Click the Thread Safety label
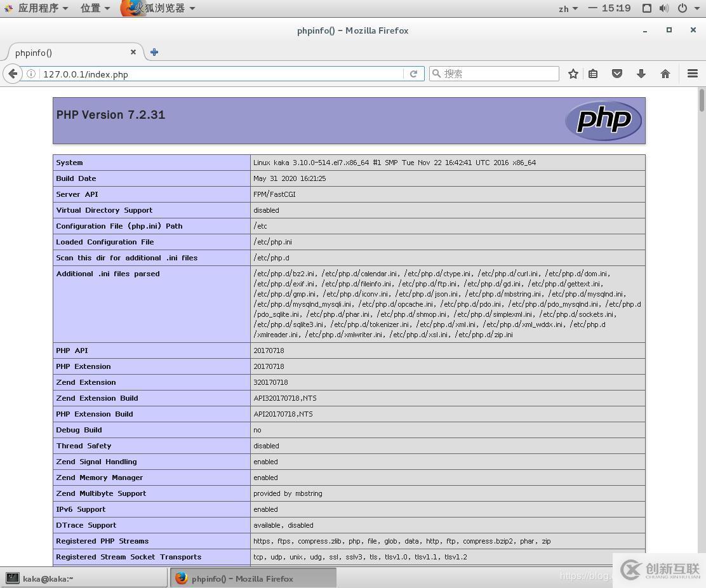706x588 pixels. (83, 446)
